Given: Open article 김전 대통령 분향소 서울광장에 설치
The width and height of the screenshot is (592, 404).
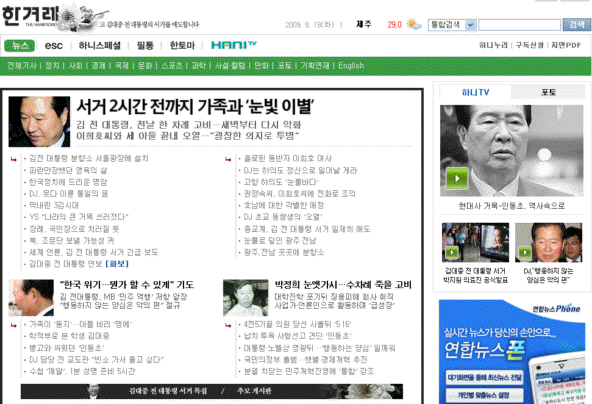Looking at the screenshot, I should 89,158.
